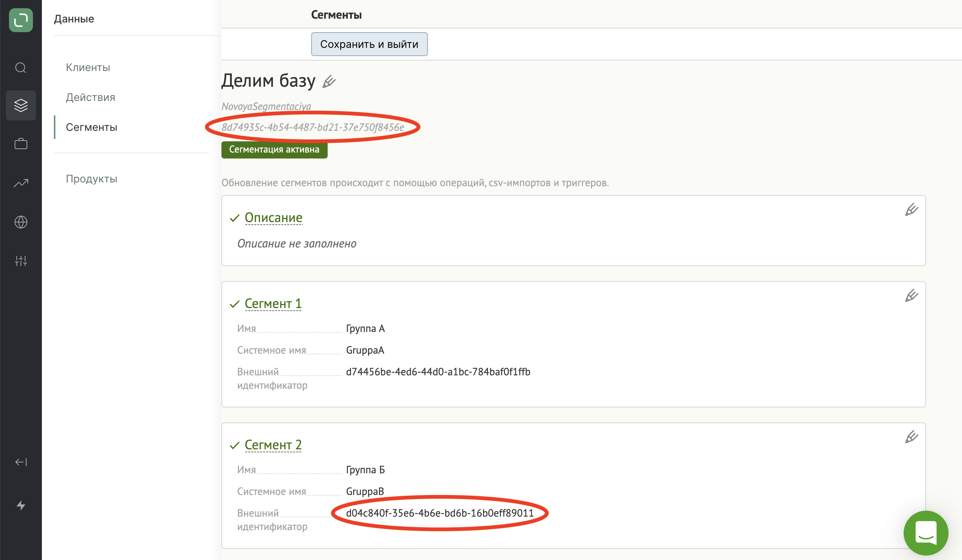962x560 pixels.
Task: Click the Сегменты breadcrumb heading
Action: pos(336,15)
